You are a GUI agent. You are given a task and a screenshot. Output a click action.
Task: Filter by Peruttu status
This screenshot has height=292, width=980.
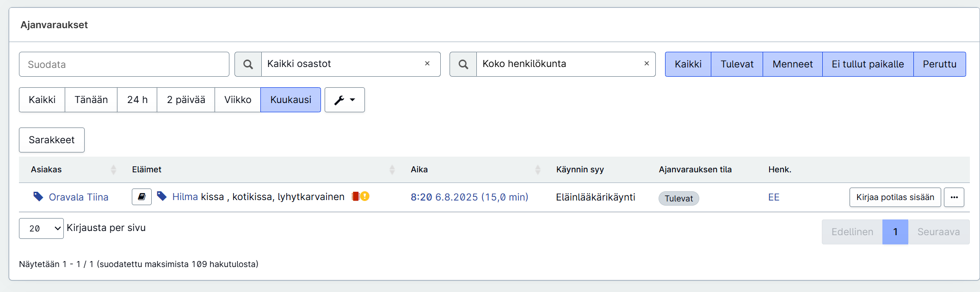pos(940,64)
